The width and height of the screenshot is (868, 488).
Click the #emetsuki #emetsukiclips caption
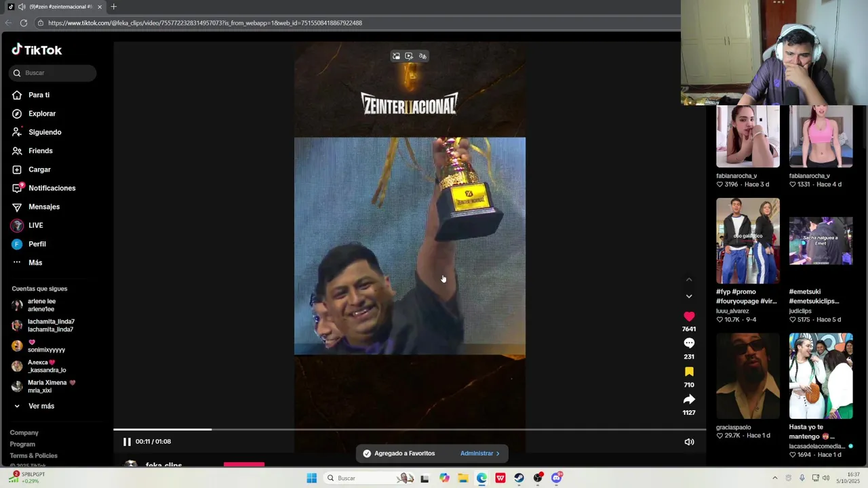pyautogui.click(x=814, y=296)
